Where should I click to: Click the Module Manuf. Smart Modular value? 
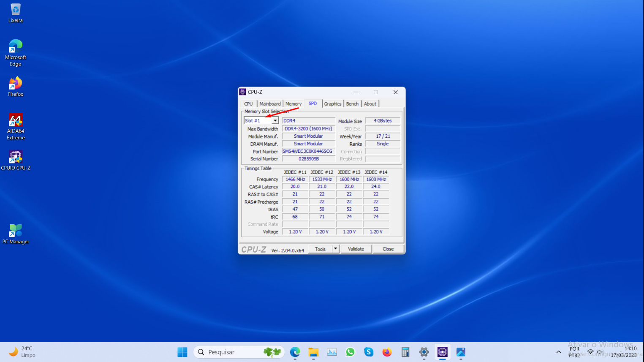coord(309,136)
